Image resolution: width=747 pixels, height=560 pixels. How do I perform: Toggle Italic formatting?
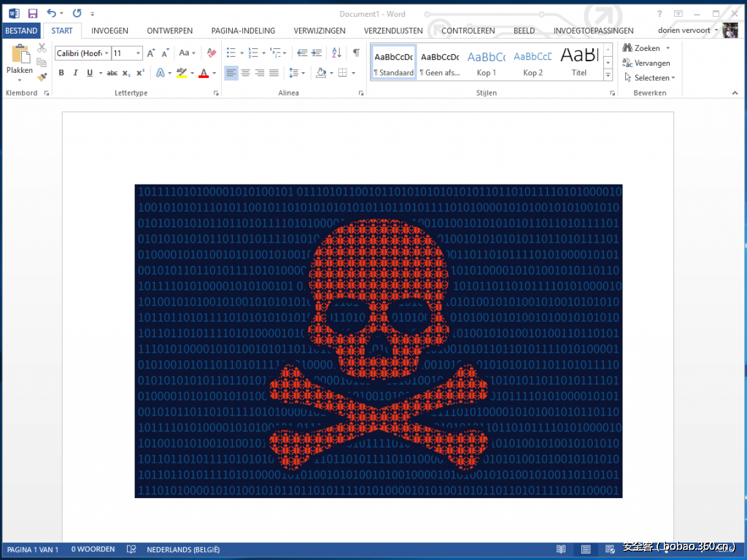click(75, 73)
